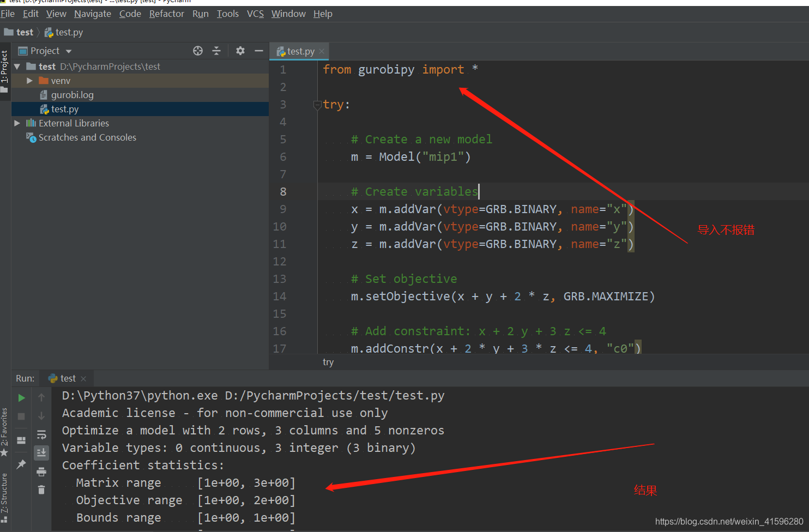Toggle Scroll to End in Run console
This screenshot has height=532, width=809.
[x=41, y=453]
